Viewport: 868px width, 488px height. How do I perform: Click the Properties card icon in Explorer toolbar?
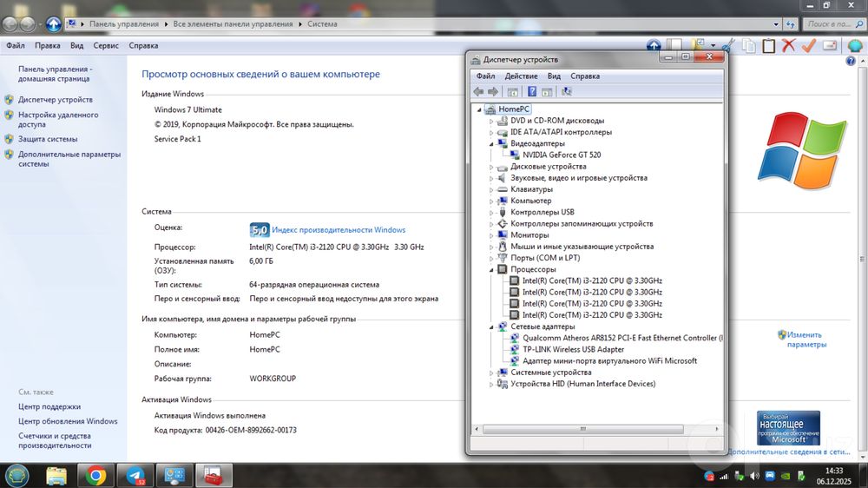tap(830, 45)
